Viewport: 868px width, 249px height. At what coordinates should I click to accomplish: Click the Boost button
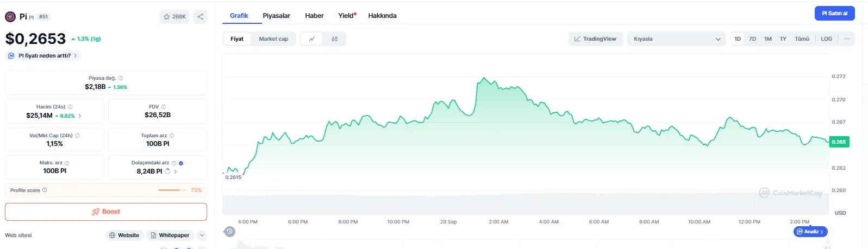pos(106,212)
